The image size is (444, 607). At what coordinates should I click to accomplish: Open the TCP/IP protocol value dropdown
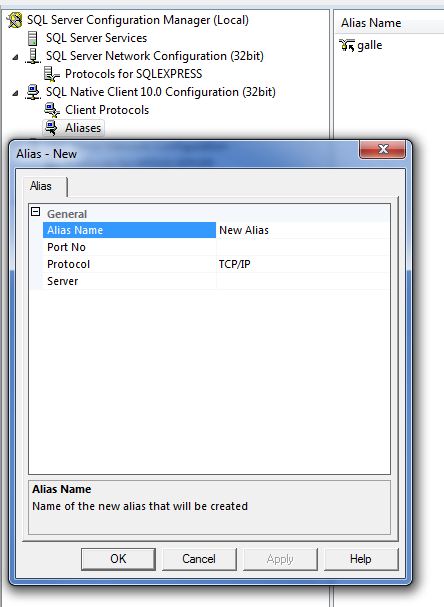pyautogui.click(x=303, y=264)
